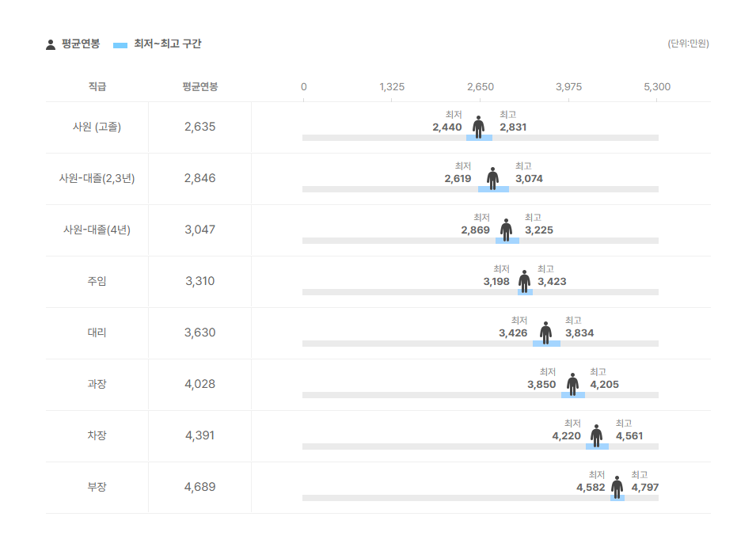The image size is (756, 551).
Task: Click the person icon in 사원-대졸(4년) row
Action: click(x=506, y=230)
